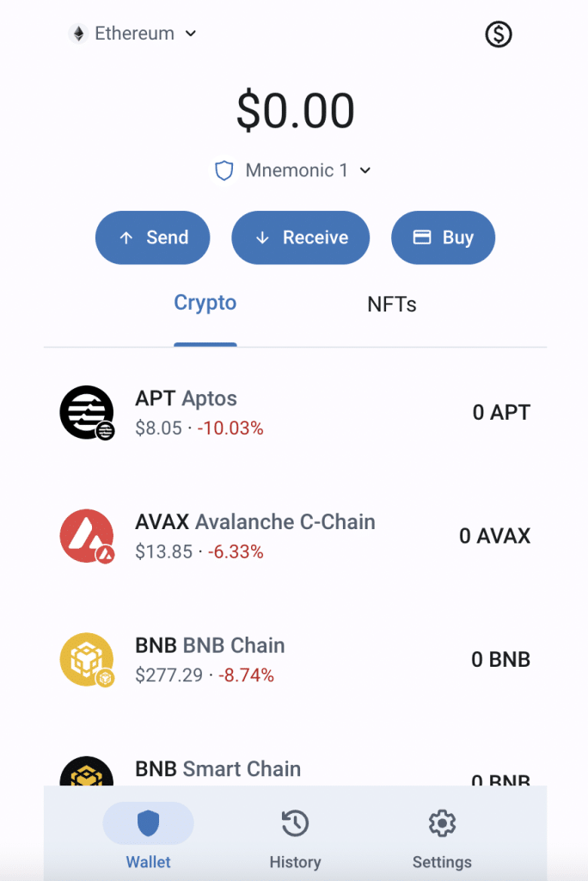Expand the dropdown arrow next to Ethereum
588x881 pixels.
coord(191,34)
